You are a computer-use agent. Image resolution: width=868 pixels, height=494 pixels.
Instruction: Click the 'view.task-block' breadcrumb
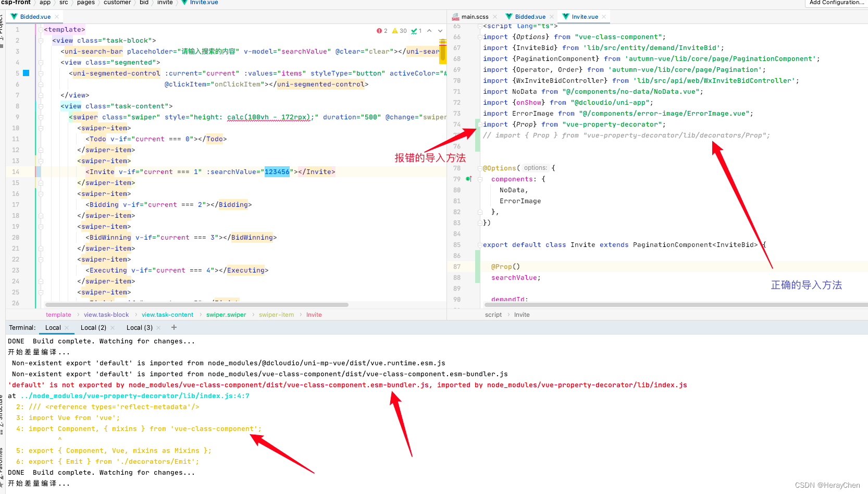pos(106,315)
